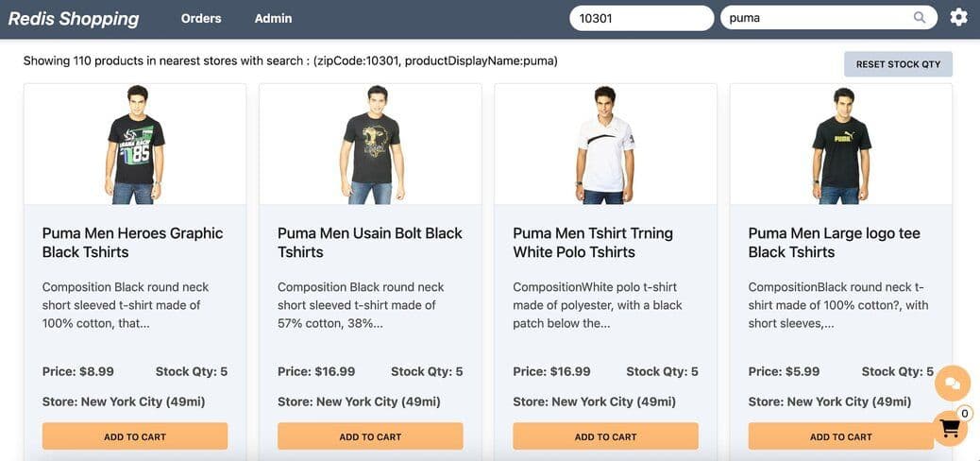Go to the Orders page

201,18
